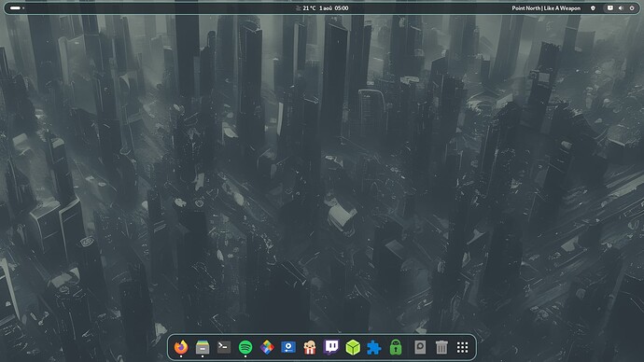Image resolution: width=644 pixels, height=362 pixels.
Task: Open the Terminal app
Action: (x=224, y=347)
